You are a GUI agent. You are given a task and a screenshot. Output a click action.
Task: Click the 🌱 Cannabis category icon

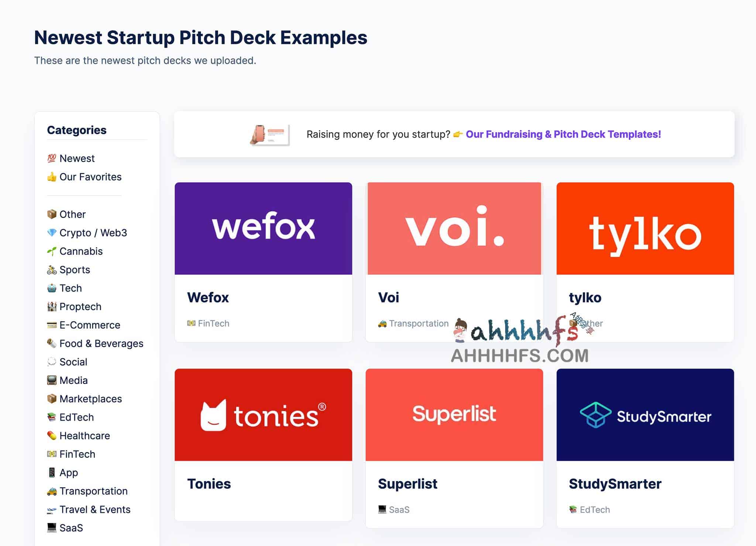click(52, 251)
